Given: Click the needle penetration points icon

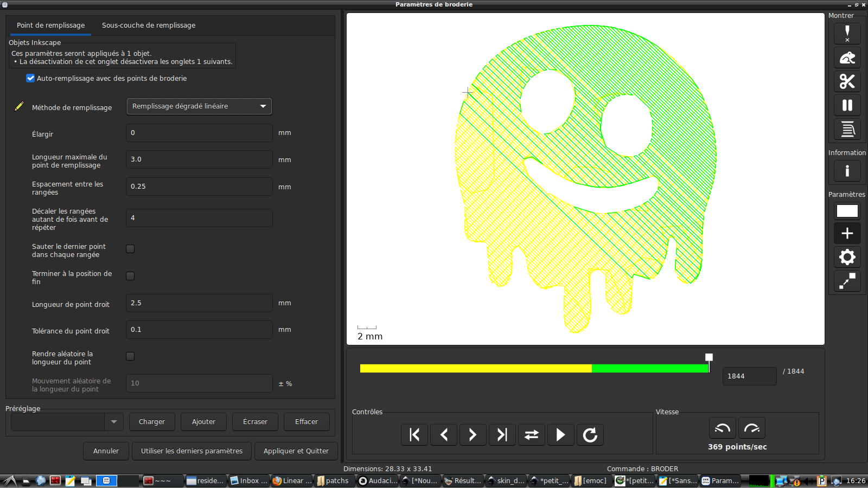Looking at the screenshot, I should (847, 34).
